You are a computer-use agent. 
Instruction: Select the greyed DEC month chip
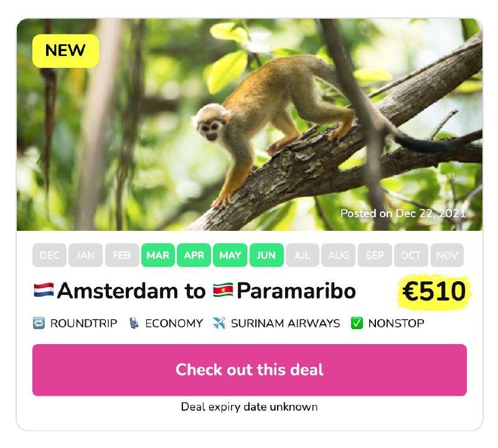point(49,255)
